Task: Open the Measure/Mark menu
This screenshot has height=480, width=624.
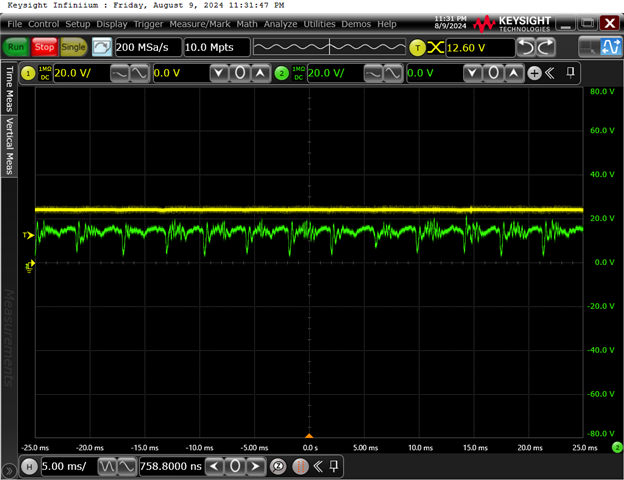Action: click(x=200, y=24)
